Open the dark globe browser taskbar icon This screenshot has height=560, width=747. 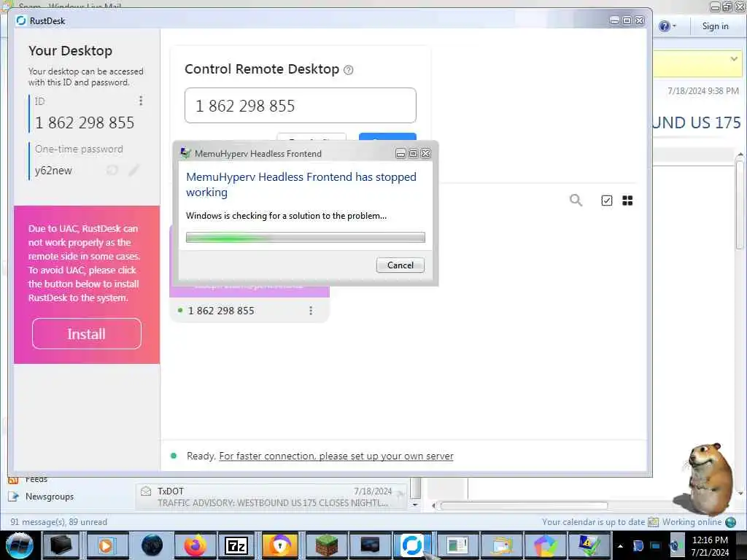pyautogui.click(x=152, y=545)
